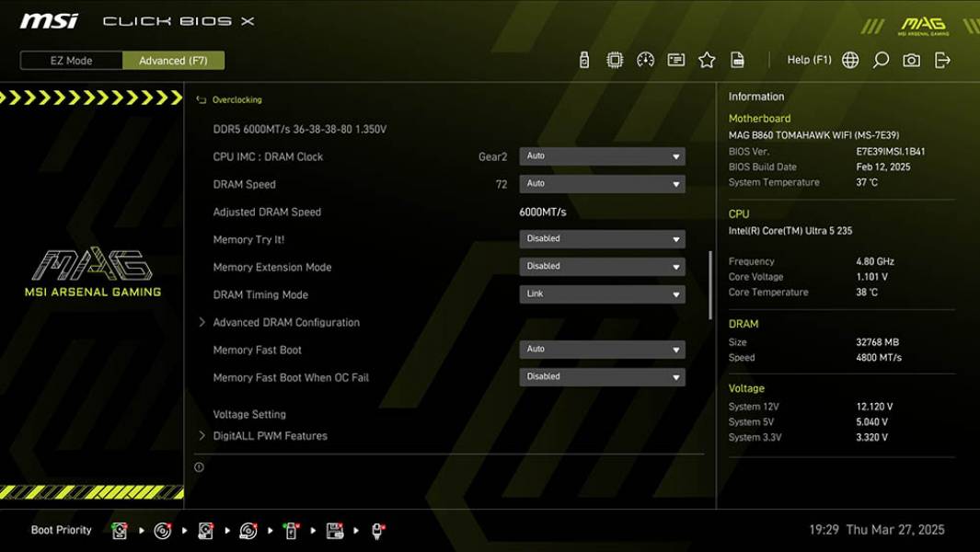Select the CD/DVD boot device icon
Viewport: 980px width, 552px height.
click(163, 531)
